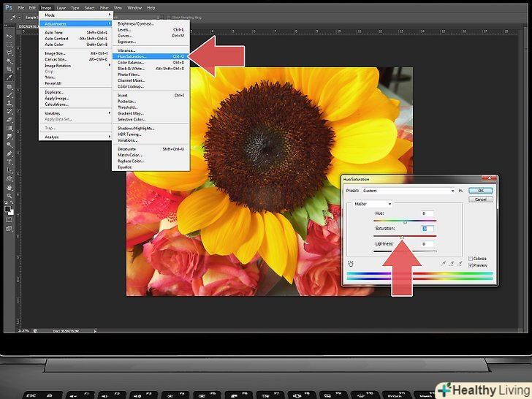The width and height of the screenshot is (532, 399).
Task: Open the Filter menu in menu bar
Action: (x=104, y=7)
